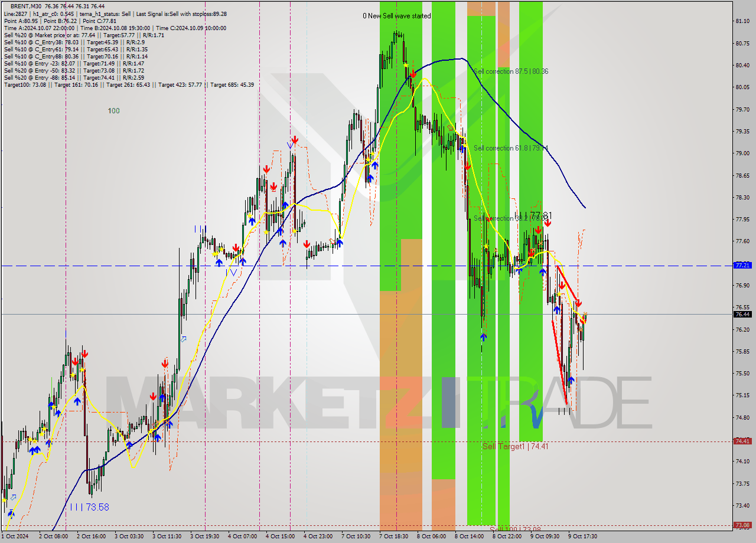This screenshot has width=756, height=543.
Task: Click the '9 Oct 09:30' time label
Action: tap(545, 537)
